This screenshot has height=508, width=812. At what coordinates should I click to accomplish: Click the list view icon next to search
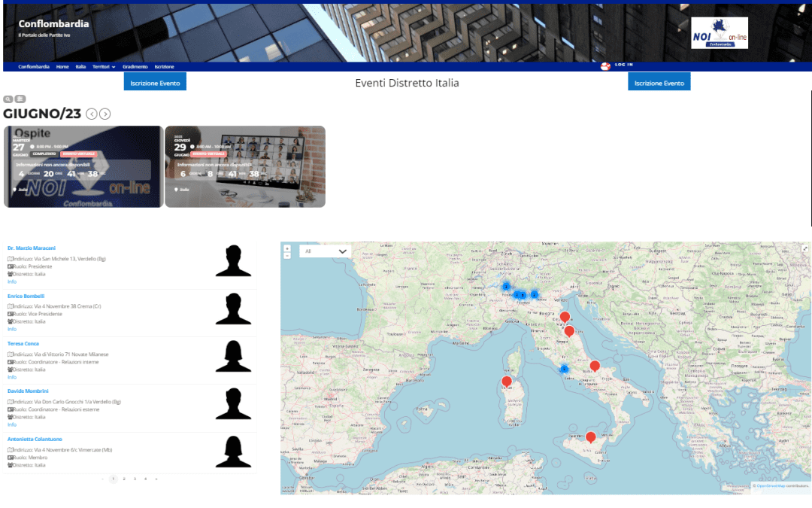20,99
